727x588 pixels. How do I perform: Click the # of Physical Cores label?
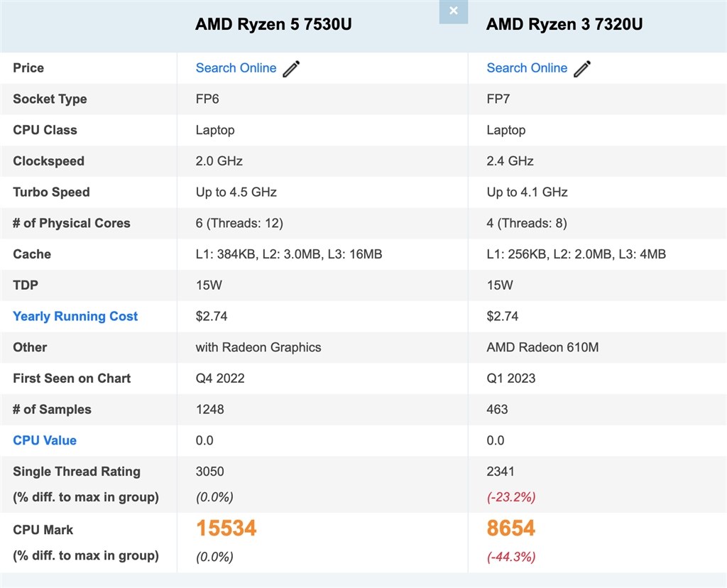[72, 224]
